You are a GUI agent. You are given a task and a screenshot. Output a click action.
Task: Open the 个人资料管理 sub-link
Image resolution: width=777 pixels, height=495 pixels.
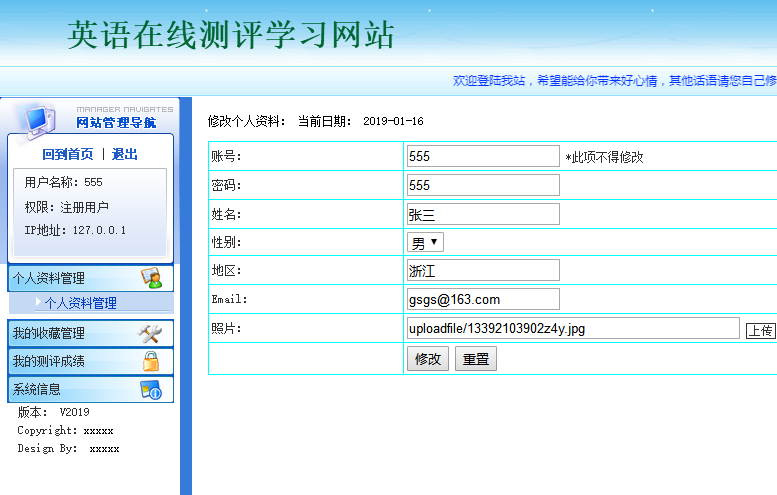click(81, 303)
